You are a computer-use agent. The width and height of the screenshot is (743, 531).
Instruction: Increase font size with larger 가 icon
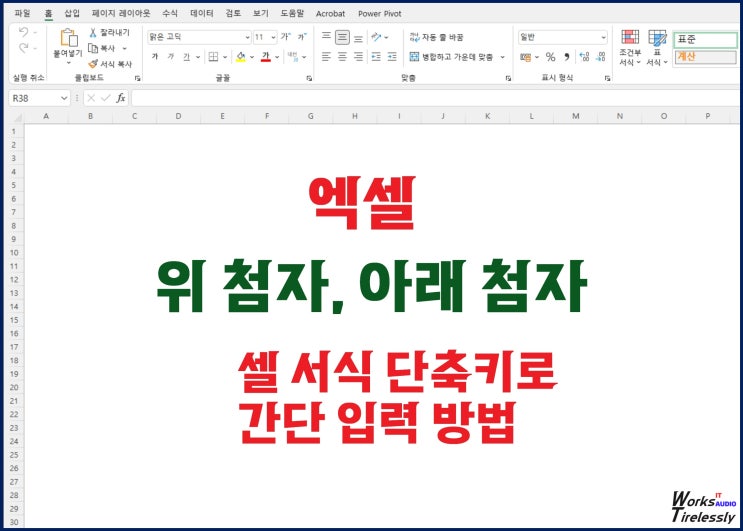(286, 36)
